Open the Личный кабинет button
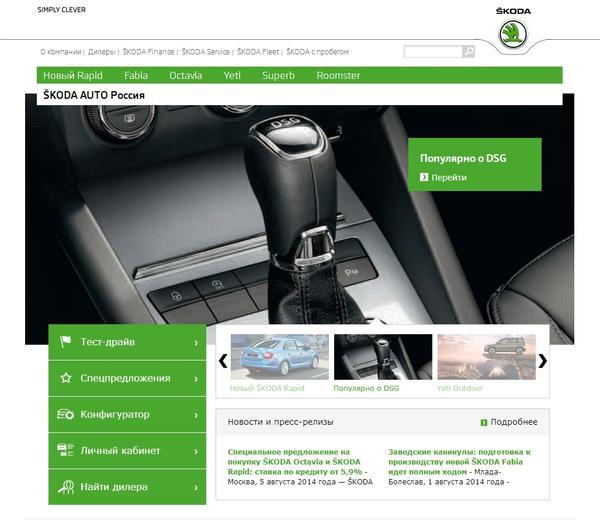The height and width of the screenshot is (520, 600). point(127,450)
